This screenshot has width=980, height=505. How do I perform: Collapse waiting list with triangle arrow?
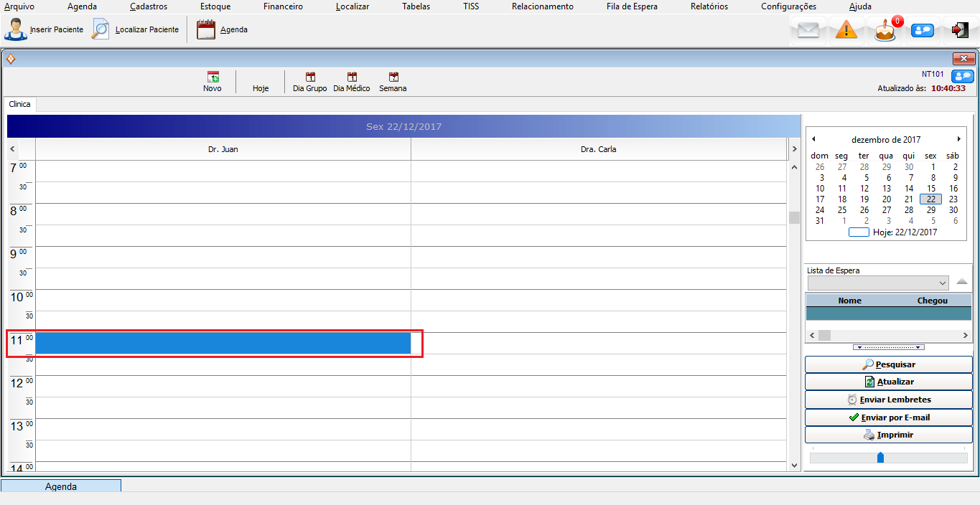[x=962, y=281]
